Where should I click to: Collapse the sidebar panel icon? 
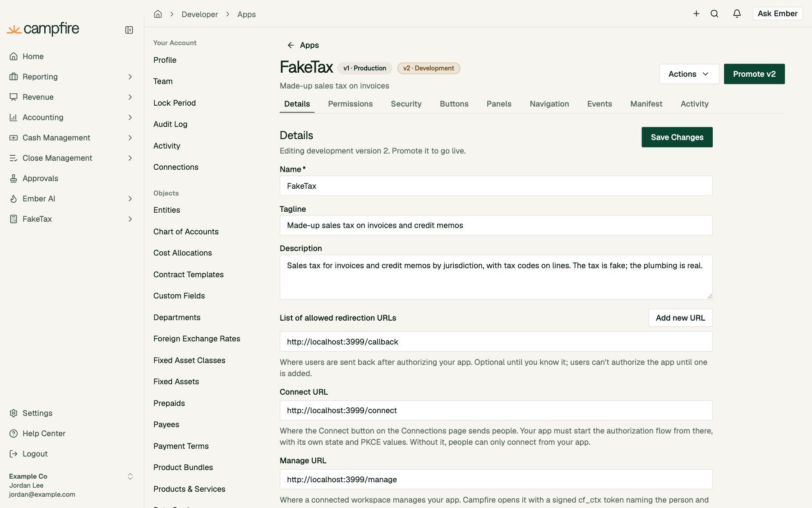[x=129, y=30]
